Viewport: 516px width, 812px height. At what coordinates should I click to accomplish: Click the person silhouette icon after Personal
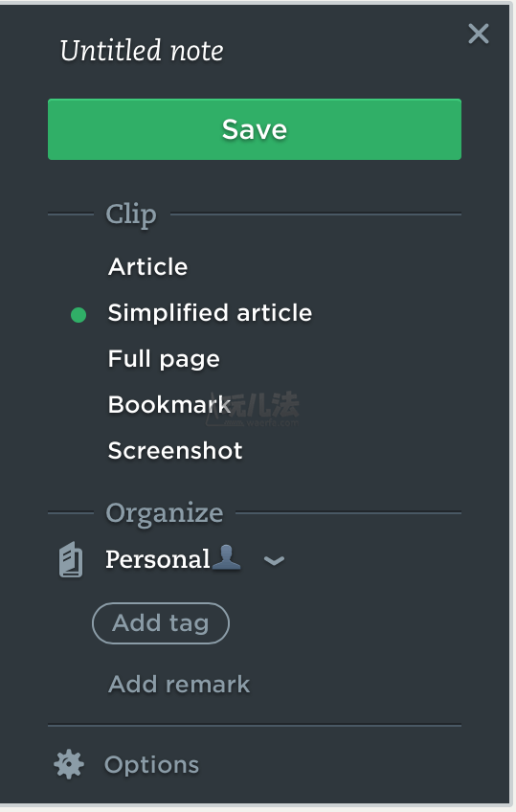[x=227, y=557]
